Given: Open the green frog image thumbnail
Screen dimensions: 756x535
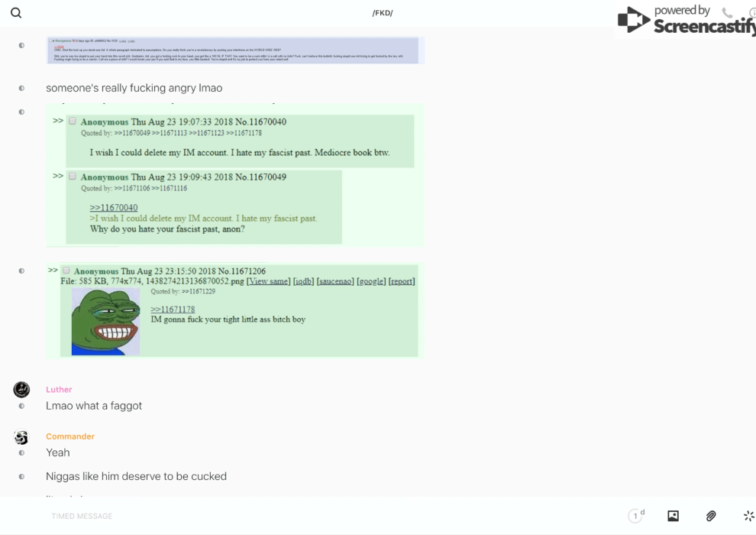Looking at the screenshot, I should click(105, 322).
